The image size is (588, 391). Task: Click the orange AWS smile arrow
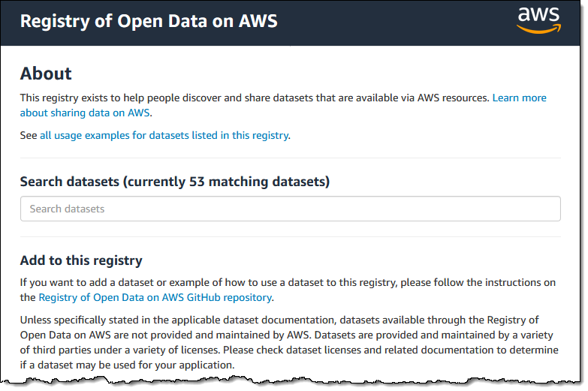point(538,29)
